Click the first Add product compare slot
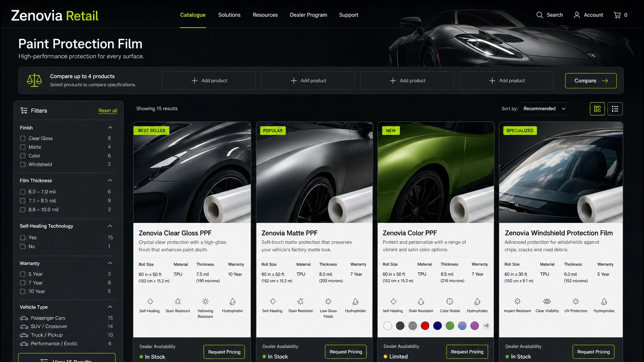644x362 pixels. [209, 80]
